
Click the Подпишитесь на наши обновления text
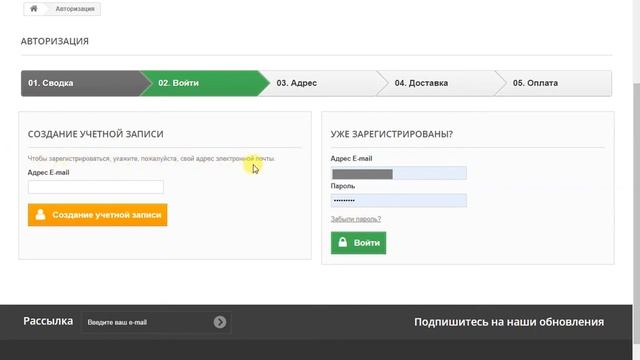click(509, 322)
